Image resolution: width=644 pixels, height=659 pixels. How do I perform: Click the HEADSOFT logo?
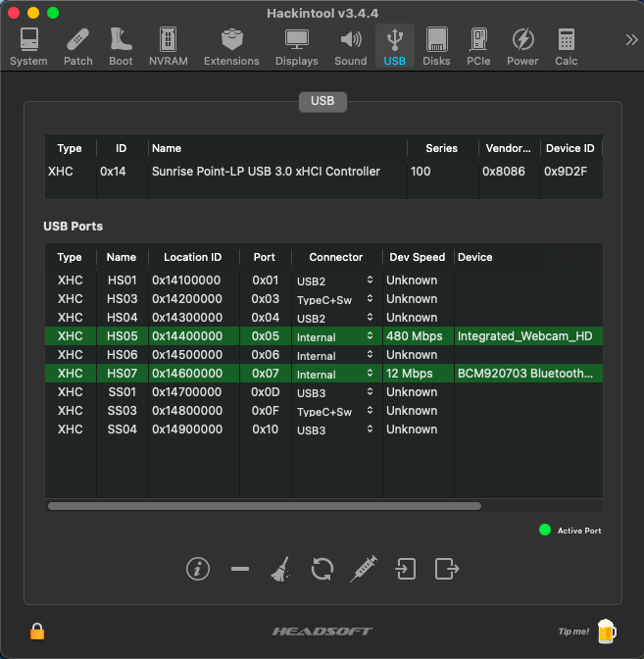(x=322, y=632)
